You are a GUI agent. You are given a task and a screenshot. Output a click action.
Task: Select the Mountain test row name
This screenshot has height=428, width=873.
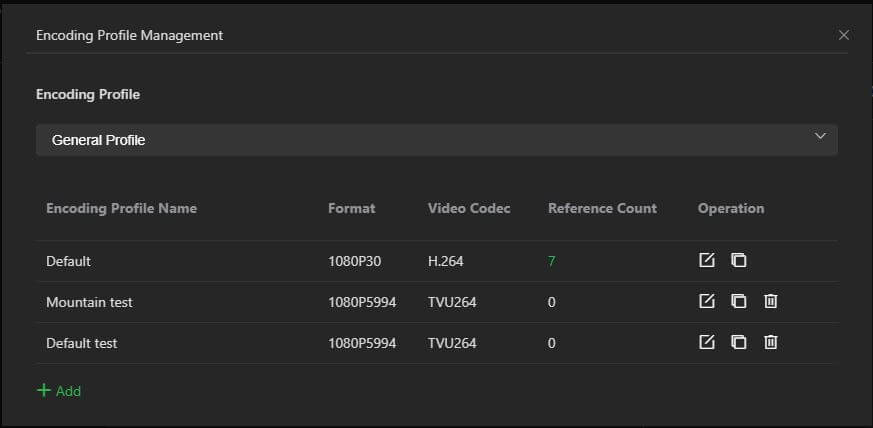[89, 302]
